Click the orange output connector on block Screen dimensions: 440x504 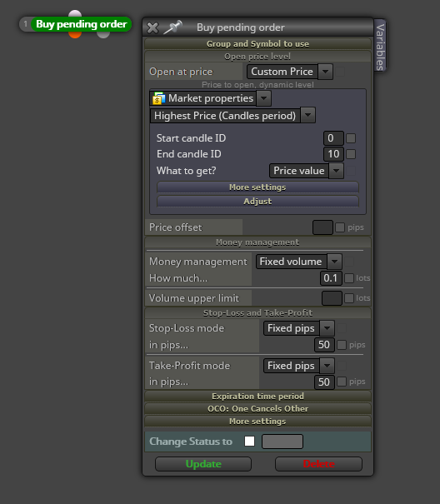click(75, 34)
